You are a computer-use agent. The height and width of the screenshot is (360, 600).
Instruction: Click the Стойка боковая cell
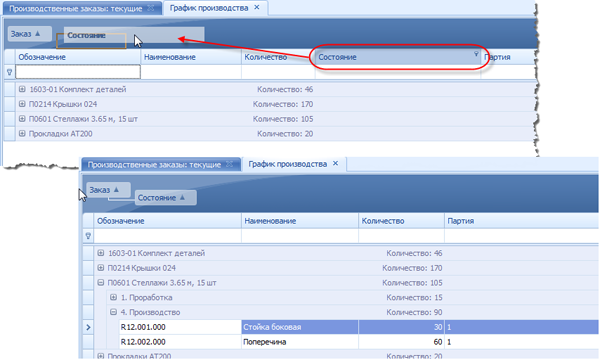[300, 327]
